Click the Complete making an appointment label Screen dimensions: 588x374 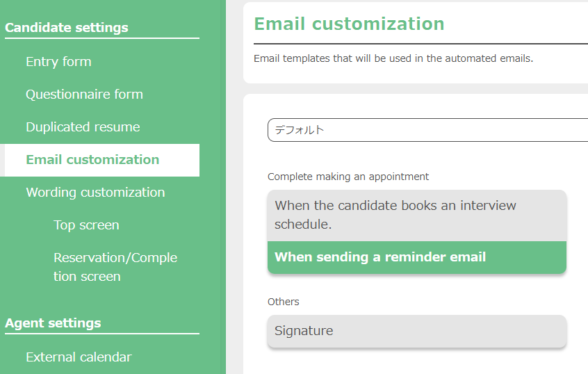point(348,177)
